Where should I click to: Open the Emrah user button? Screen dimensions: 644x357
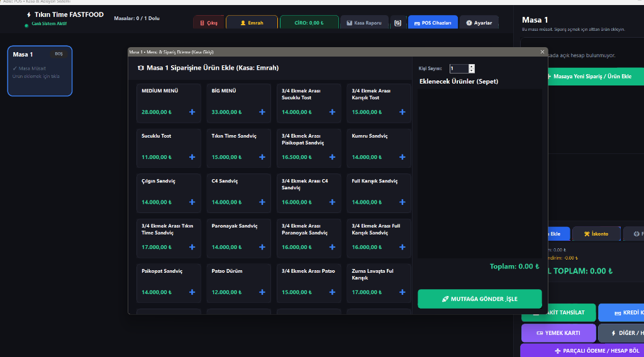pyautogui.click(x=252, y=23)
